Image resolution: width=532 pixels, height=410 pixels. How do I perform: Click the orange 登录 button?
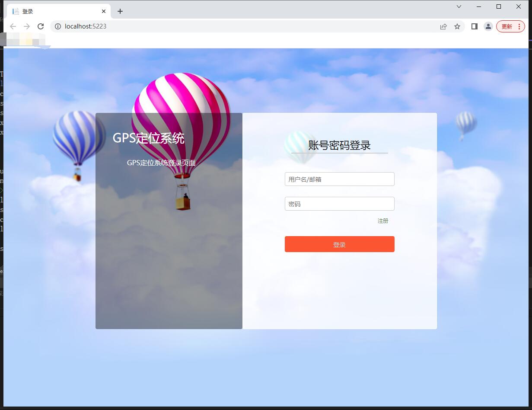click(x=339, y=244)
